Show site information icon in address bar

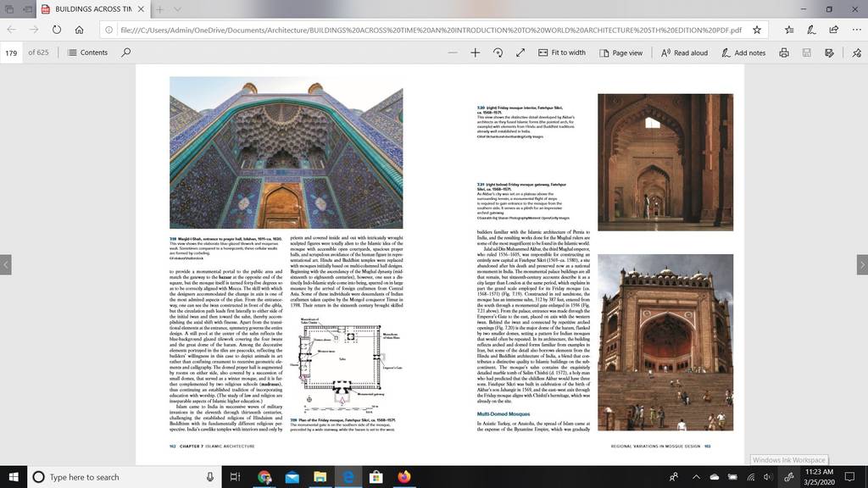pyautogui.click(x=109, y=30)
